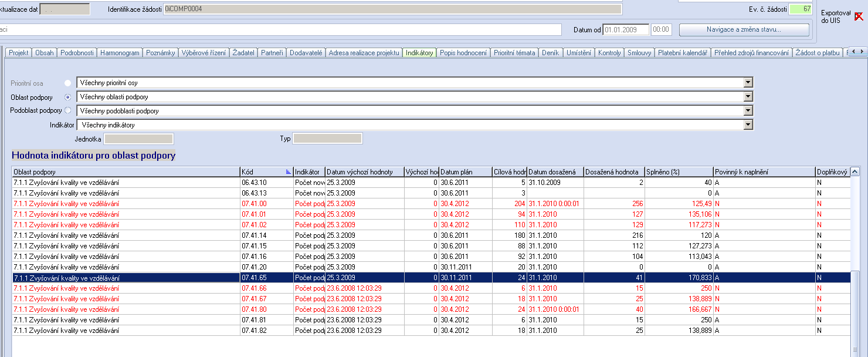
Task: Open the Partneři tab
Action: click(272, 53)
